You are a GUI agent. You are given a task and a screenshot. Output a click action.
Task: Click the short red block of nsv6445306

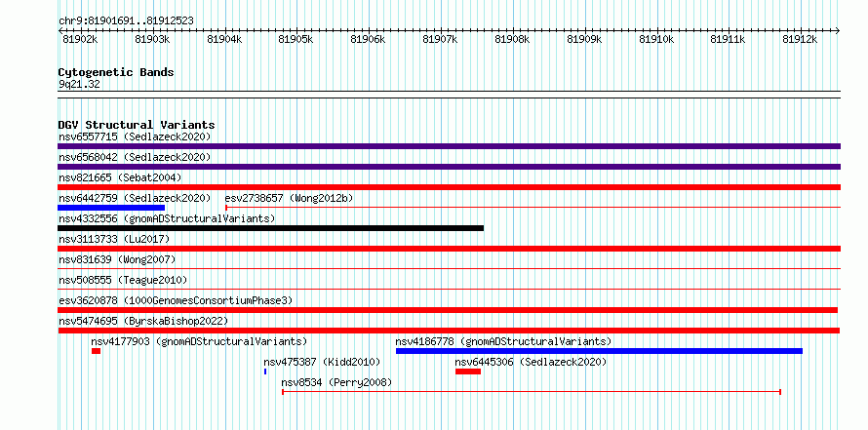(x=468, y=371)
